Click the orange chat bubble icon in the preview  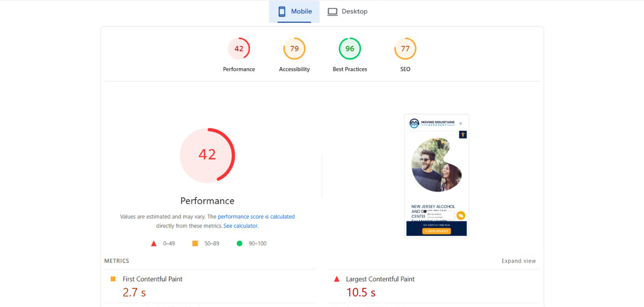[x=461, y=216]
